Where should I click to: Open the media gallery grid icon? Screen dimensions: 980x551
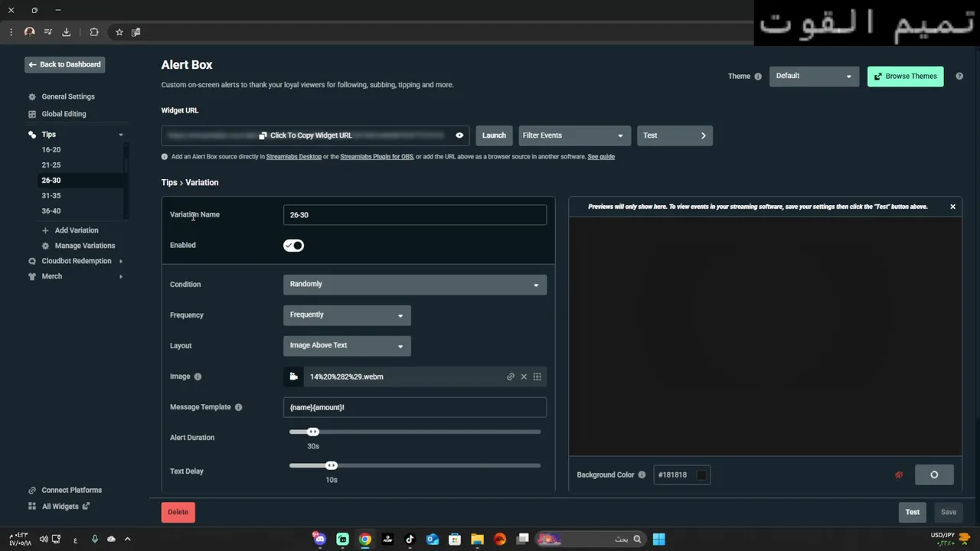(537, 377)
